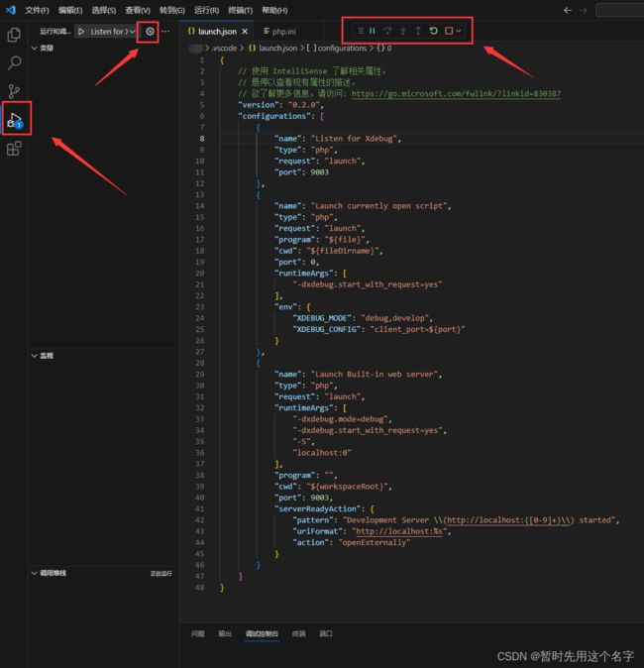Open the go.microsoft.com fwlink URL
644x668 pixels.
click(456, 93)
